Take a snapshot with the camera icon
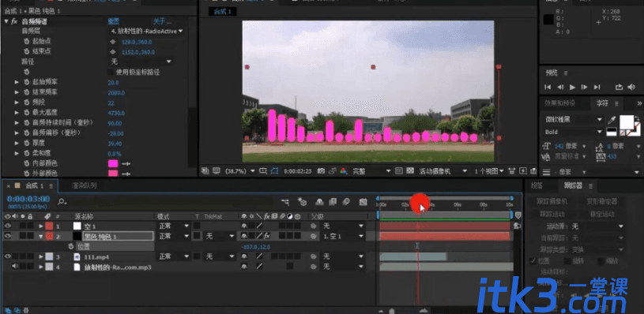Viewport: 644px width, 314px height. [x=321, y=171]
